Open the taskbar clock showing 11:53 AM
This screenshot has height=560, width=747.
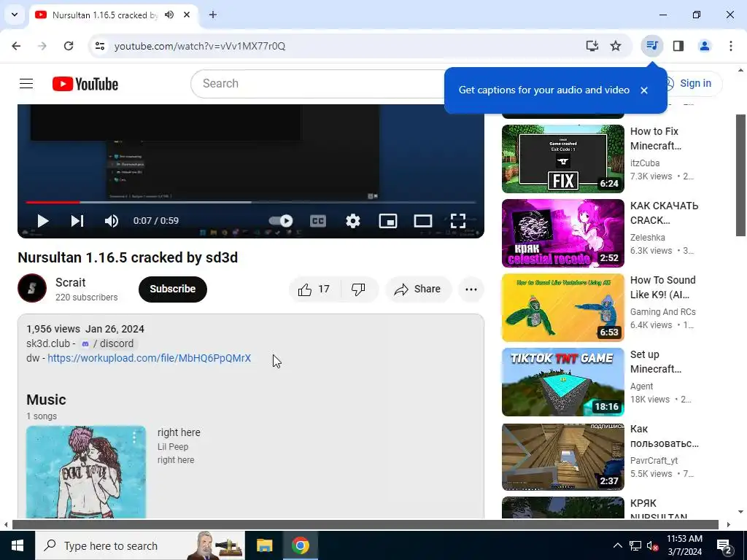[684, 545]
